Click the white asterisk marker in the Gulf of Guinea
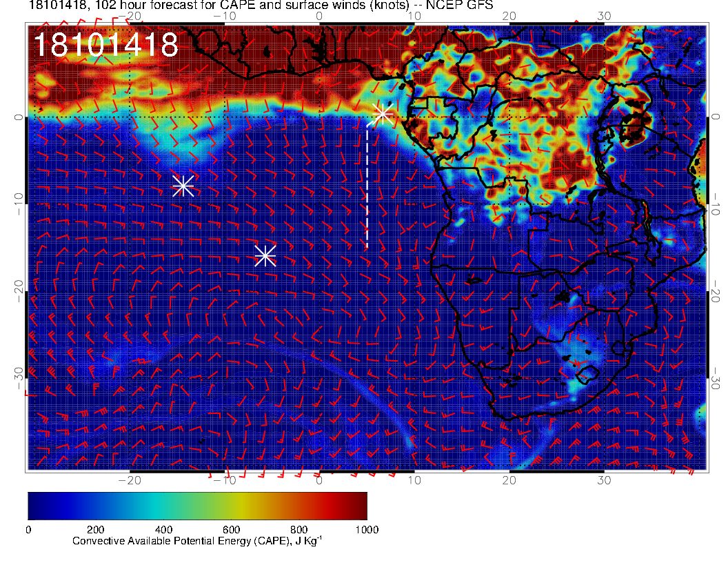 (x=383, y=114)
